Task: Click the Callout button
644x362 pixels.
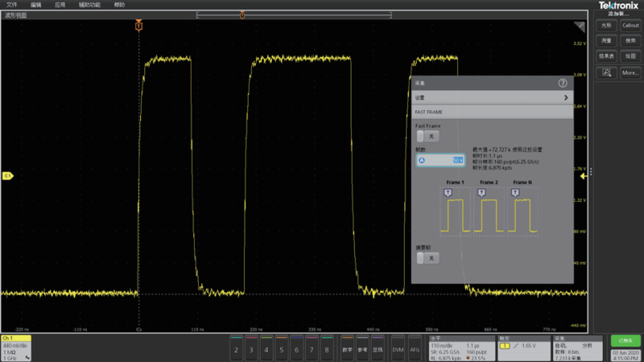Action: 630,25
